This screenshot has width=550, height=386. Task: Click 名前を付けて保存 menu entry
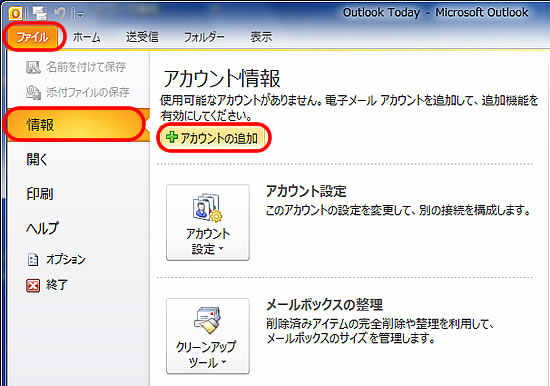76,67
